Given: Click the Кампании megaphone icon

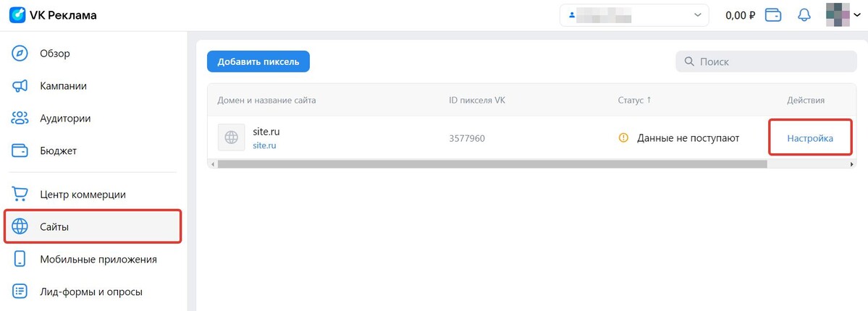Looking at the screenshot, I should tap(20, 86).
